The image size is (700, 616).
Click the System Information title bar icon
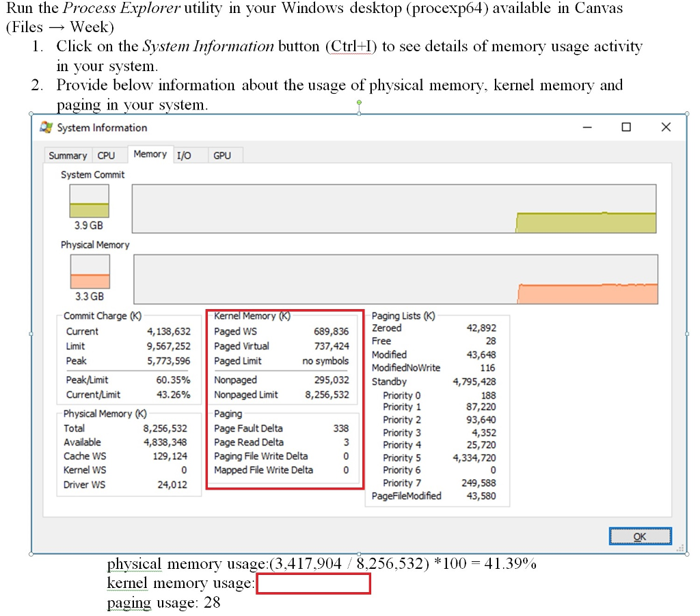45,127
